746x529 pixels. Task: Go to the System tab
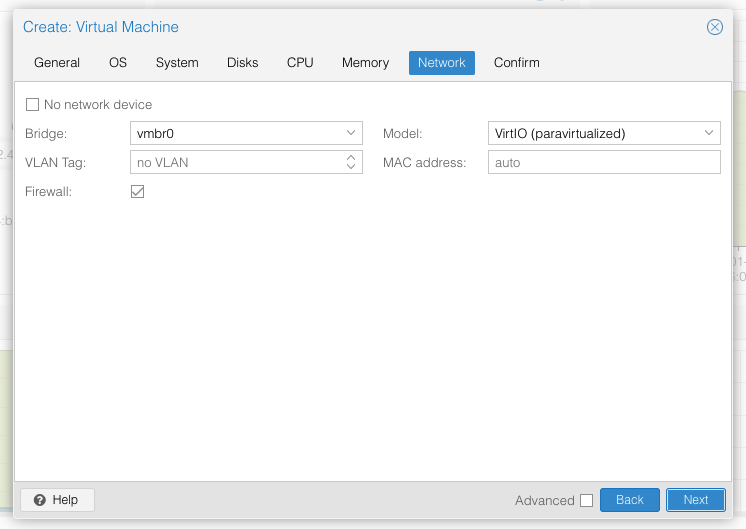pyautogui.click(x=177, y=63)
